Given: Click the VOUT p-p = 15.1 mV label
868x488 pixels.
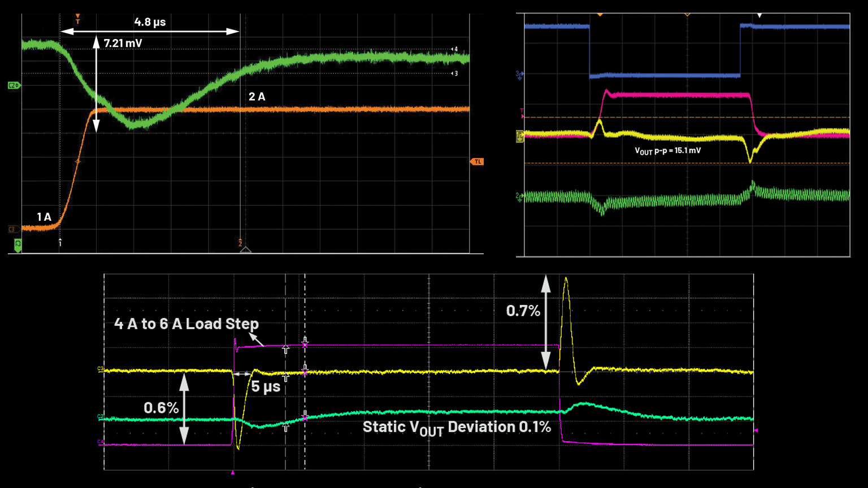Looking at the screenshot, I should 668,151.
